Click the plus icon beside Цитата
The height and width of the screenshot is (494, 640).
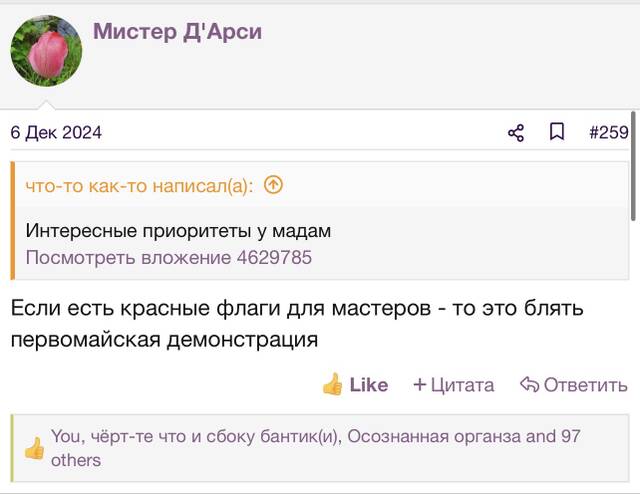click(420, 385)
